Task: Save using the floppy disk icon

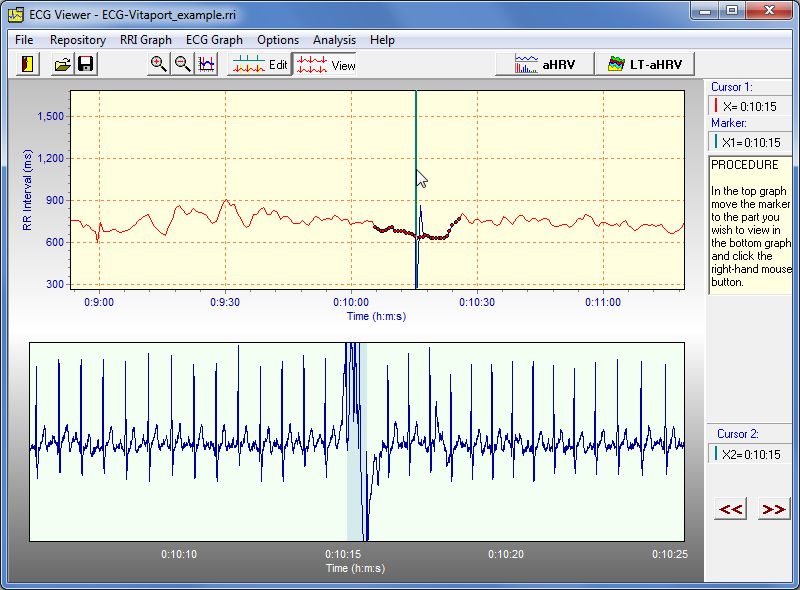Action: pyautogui.click(x=85, y=65)
